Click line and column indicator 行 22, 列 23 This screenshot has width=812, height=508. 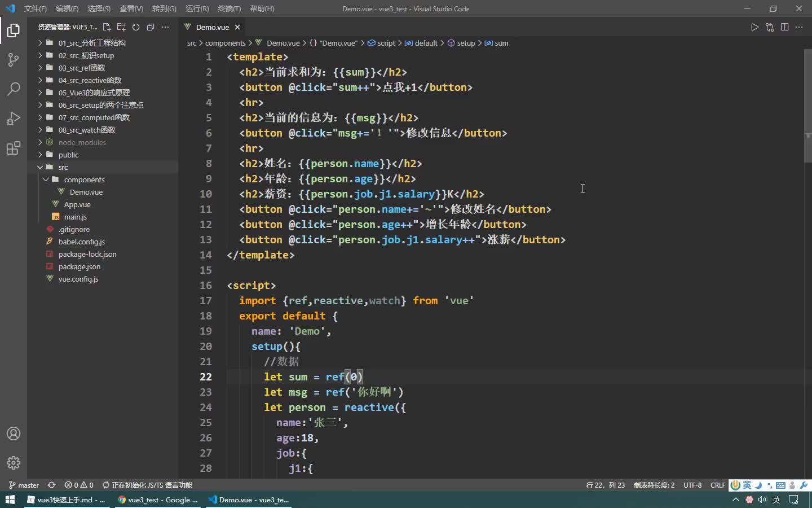tap(606, 485)
